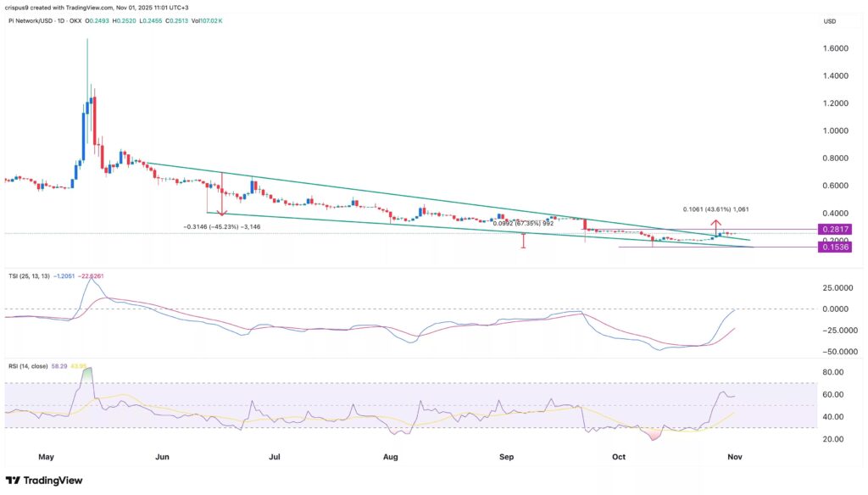Click the Nov label on the time axis
The height and width of the screenshot is (495, 868).
(733, 456)
